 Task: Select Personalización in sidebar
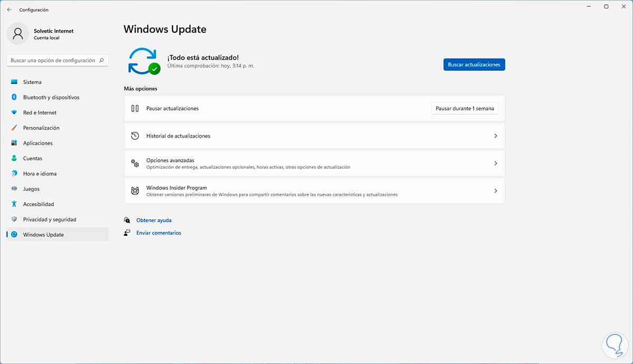tap(57, 128)
